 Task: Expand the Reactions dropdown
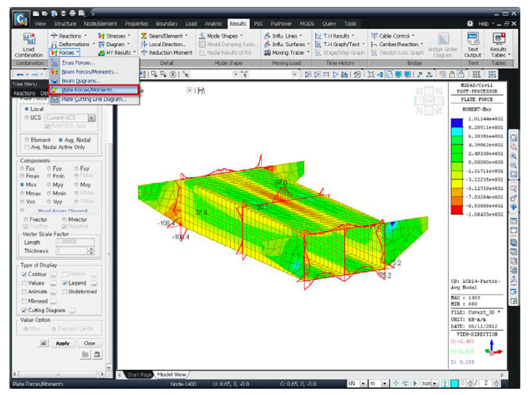[x=86, y=36]
